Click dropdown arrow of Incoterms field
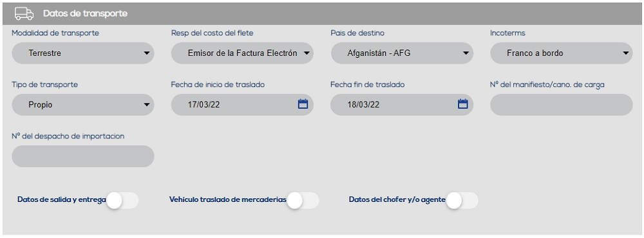This screenshot has width=644, height=238. (x=625, y=53)
